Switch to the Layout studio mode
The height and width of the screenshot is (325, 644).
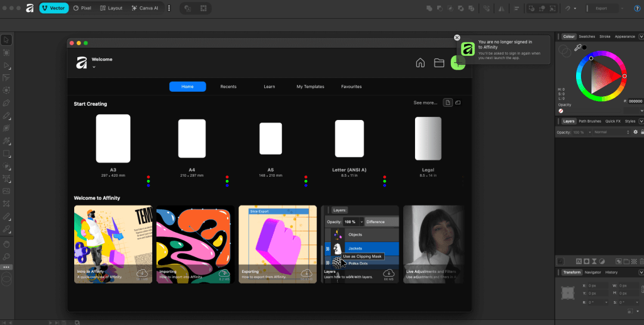111,8
